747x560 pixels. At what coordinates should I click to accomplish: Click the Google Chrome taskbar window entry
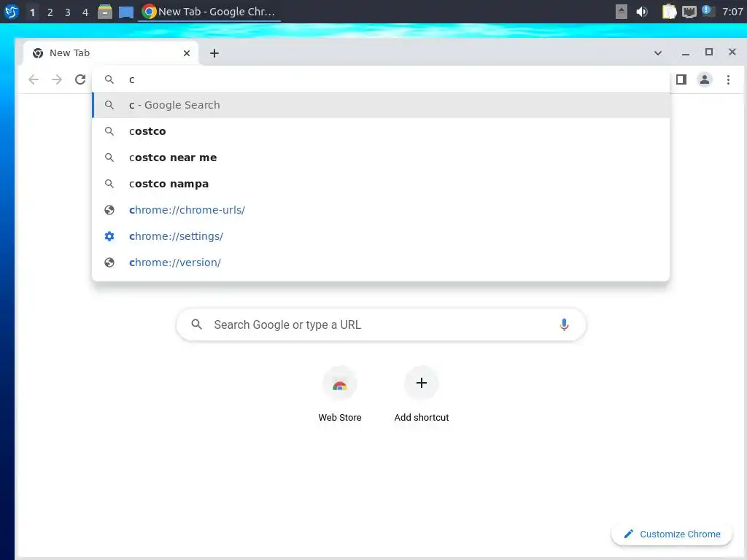click(209, 12)
